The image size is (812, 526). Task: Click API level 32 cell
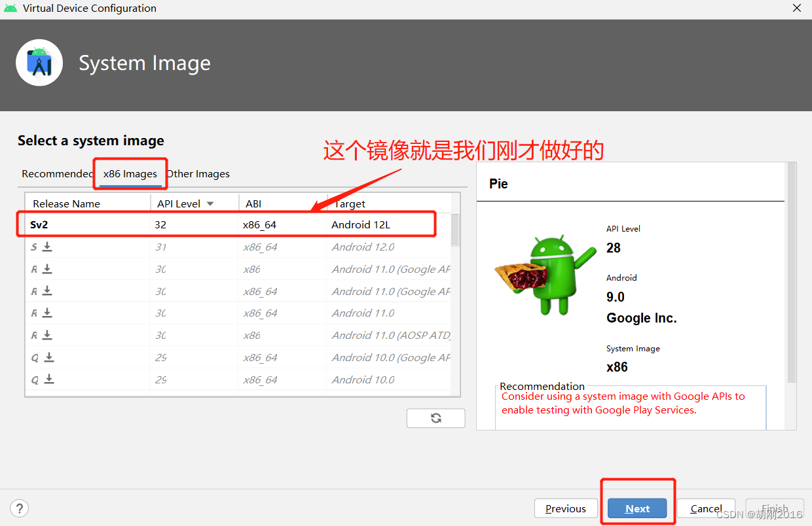click(x=160, y=224)
